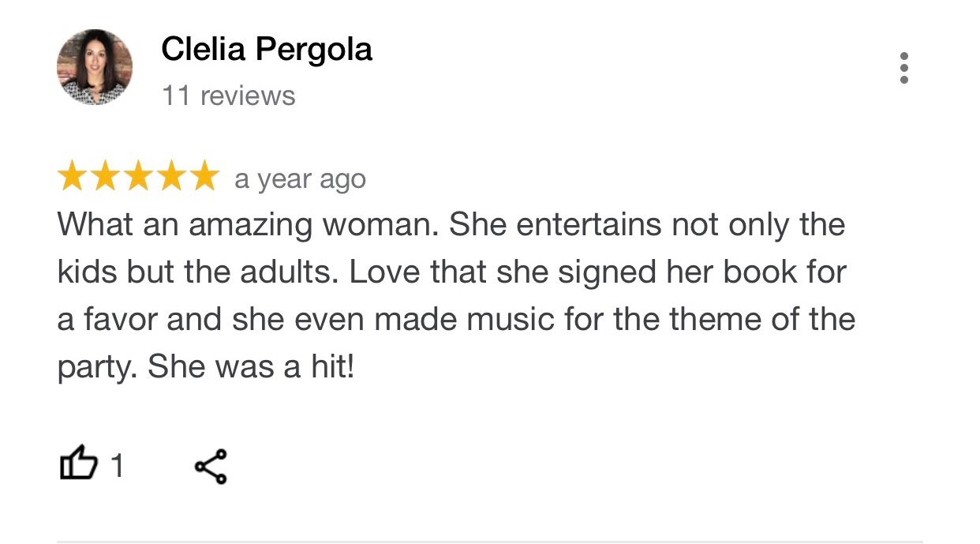980x544 pixels.
Task: Share this review using the share icon
Action: (x=211, y=466)
